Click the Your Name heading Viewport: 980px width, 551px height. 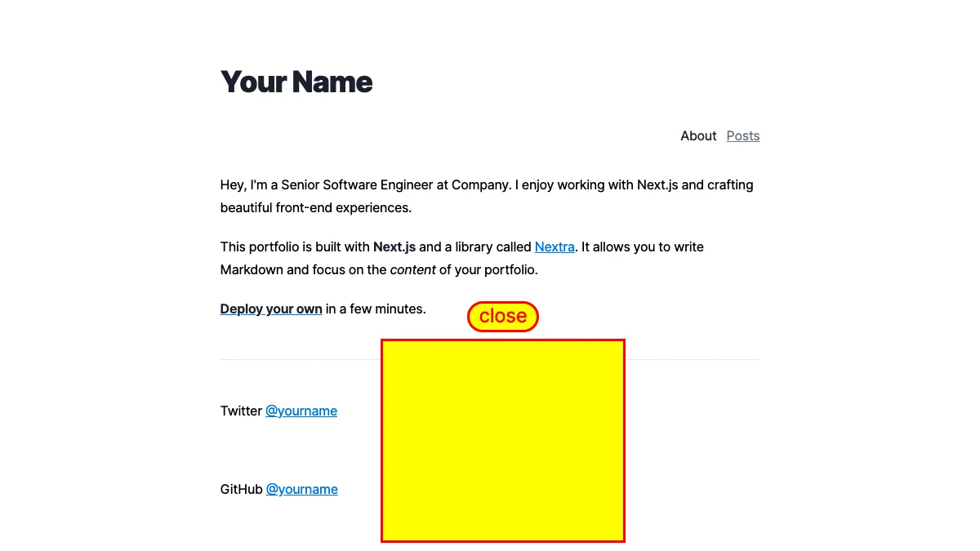point(296,82)
